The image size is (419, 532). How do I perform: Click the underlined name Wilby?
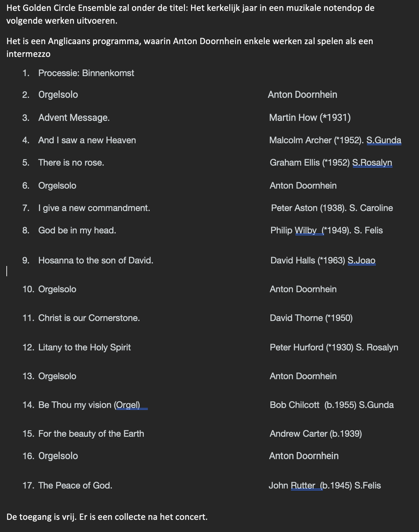click(306, 230)
